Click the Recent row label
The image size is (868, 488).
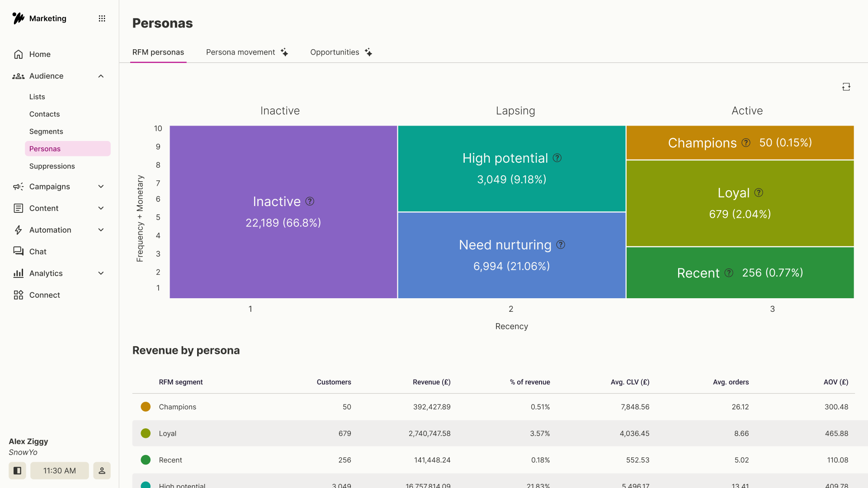coord(170,460)
